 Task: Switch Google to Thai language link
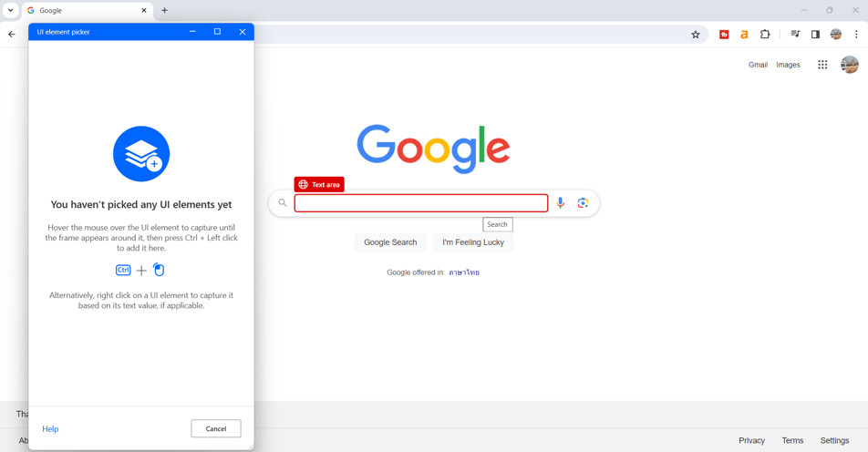click(x=464, y=272)
